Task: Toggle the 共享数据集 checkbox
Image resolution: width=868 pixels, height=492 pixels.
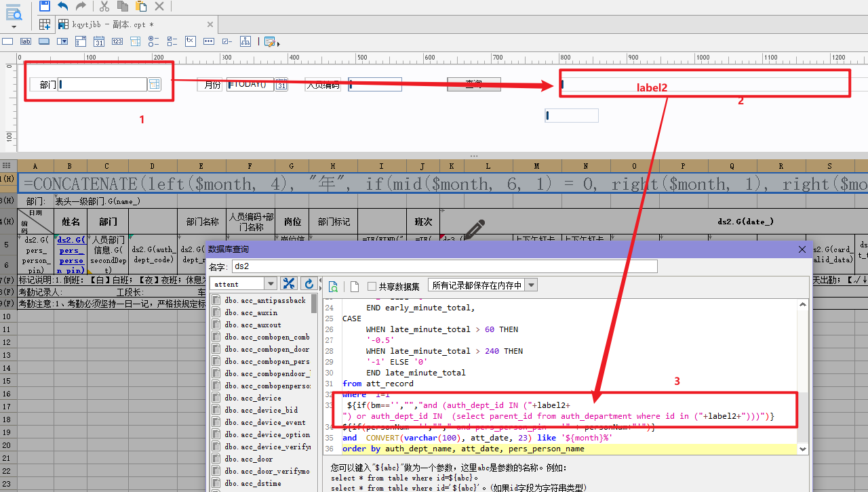Action: [372, 286]
